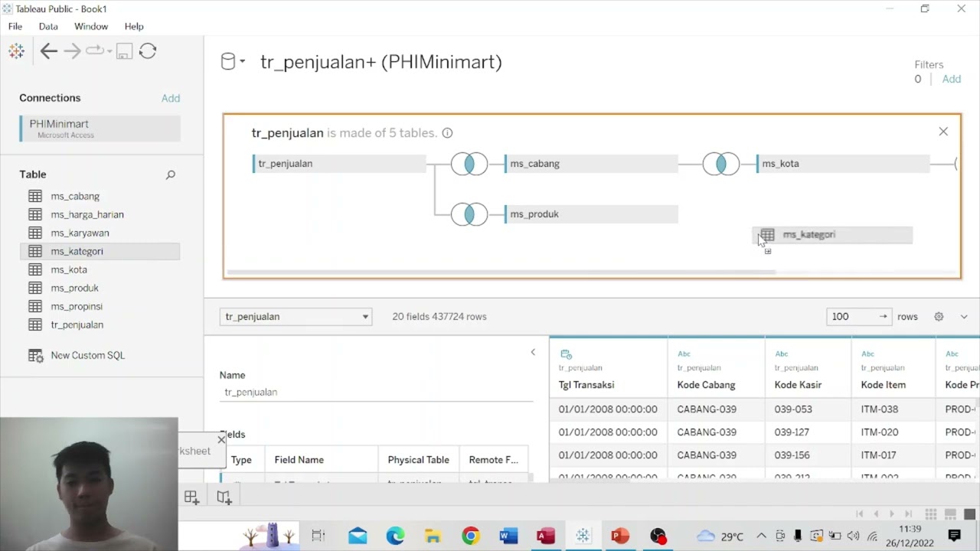Screen dimensions: 980x551
Task: Click the ms_produk table on canvas
Action: pyautogui.click(x=591, y=214)
